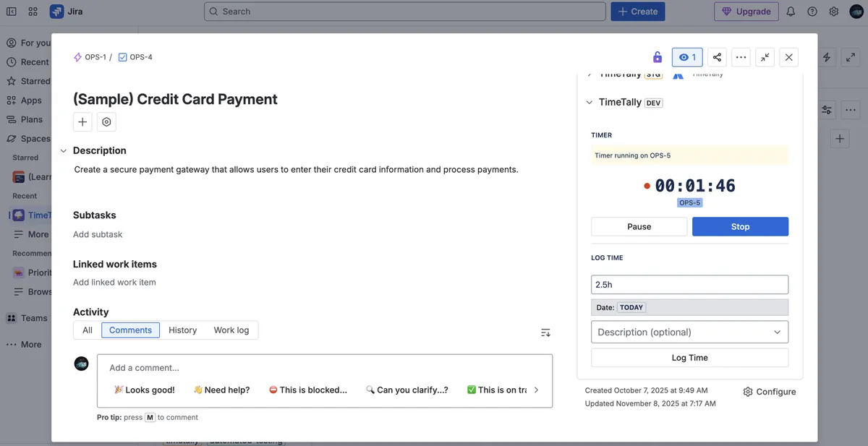Screen dimensions: 868x446
Task: Switch to the Comments tab
Action: tap(130, 330)
